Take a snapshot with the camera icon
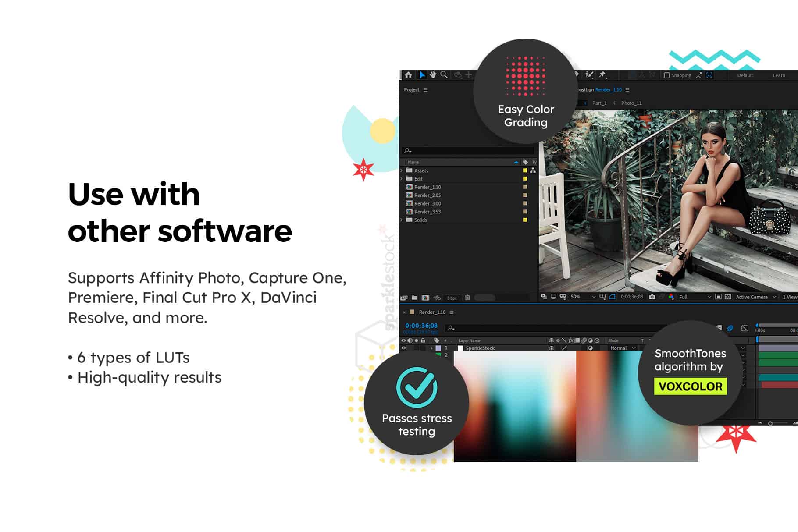This screenshot has width=798, height=532. [x=652, y=297]
